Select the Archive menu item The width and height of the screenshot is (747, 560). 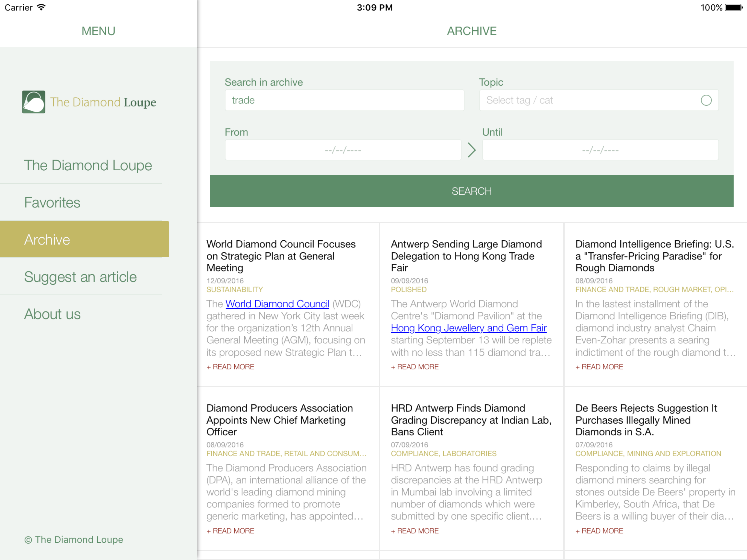click(x=84, y=239)
